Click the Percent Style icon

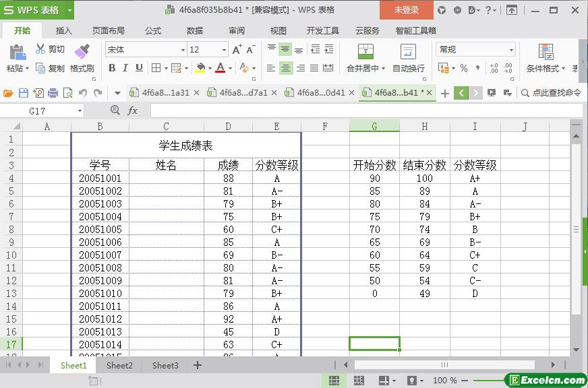464,68
